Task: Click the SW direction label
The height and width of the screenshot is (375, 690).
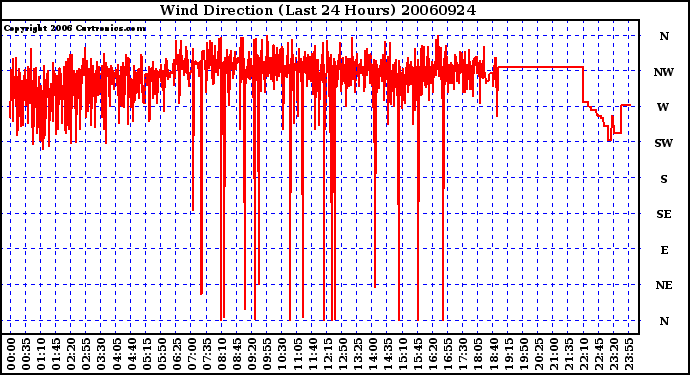Action: tap(664, 143)
